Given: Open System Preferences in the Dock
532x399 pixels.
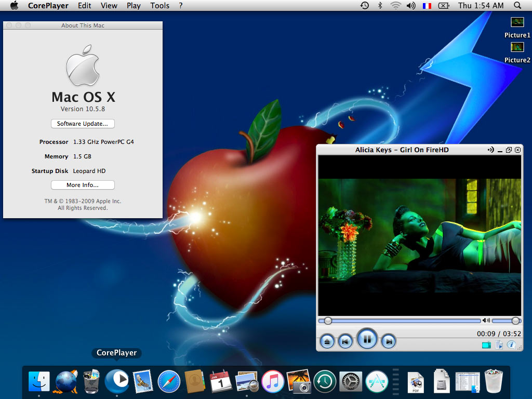Looking at the screenshot, I should 351,381.
